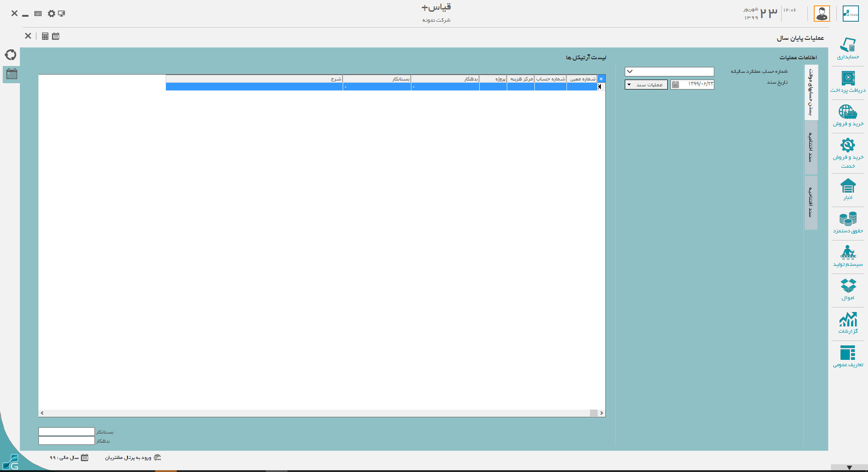Click the شماره معین column header
Screen dimensions: 868x472
pyautogui.click(x=582, y=79)
